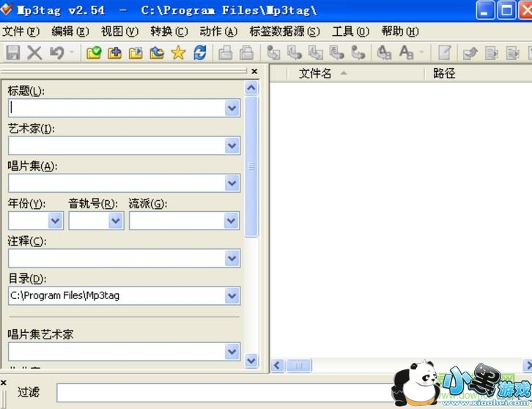Open the 视图(V) menu
Viewport: 532px width, 409px height.
coord(119,32)
